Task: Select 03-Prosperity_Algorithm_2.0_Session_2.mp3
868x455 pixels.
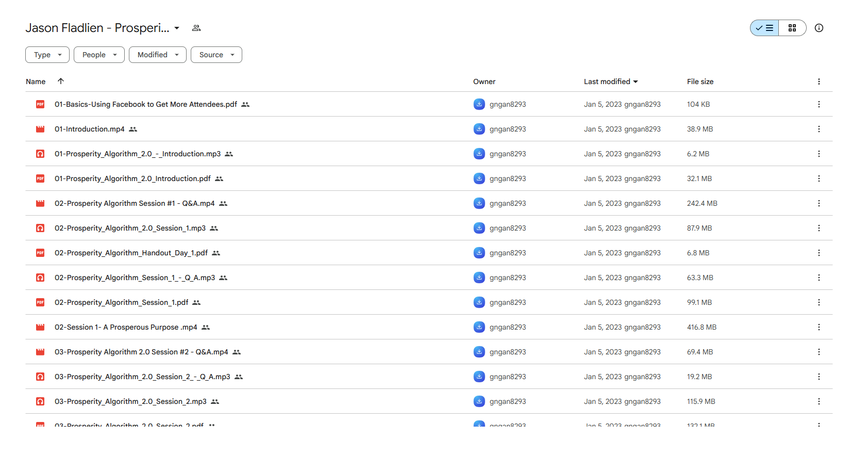Action: [x=130, y=401]
